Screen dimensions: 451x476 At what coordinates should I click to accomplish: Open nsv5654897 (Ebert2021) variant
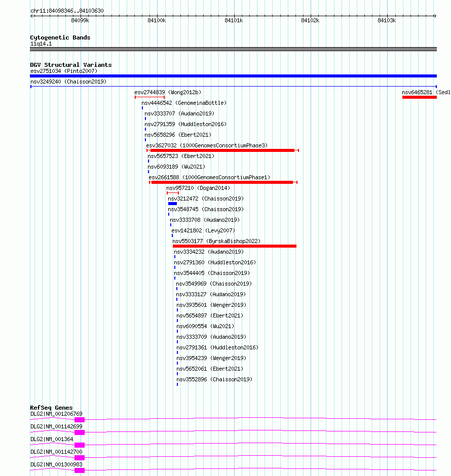click(210, 315)
